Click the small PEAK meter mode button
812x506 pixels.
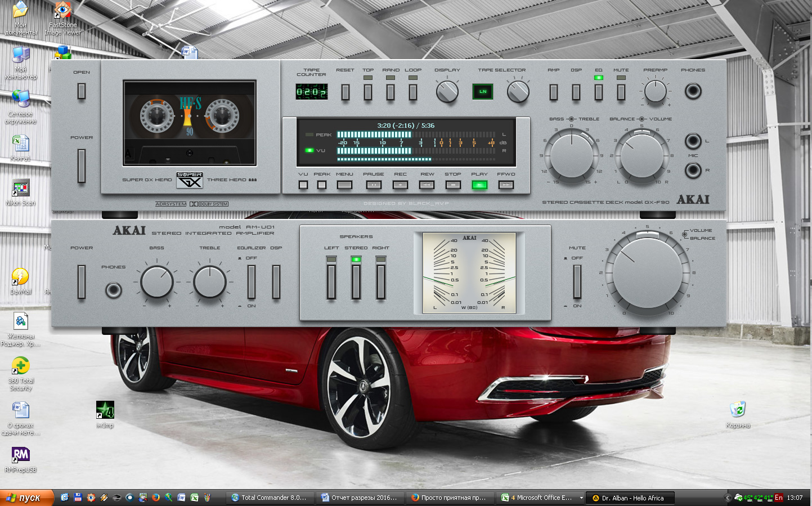click(322, 185)
